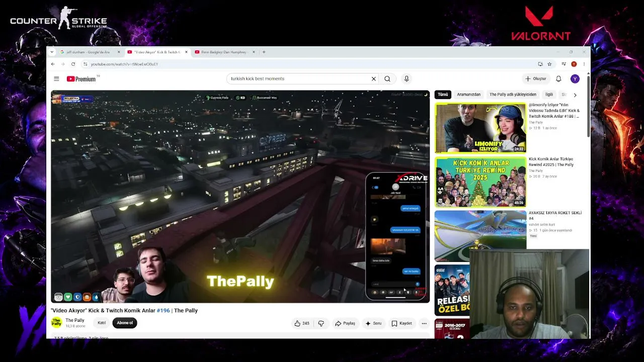Viewport: 644px width, 362px height.
Task: Open 'AYAKSIZ TAYFA ROKET SEKLİ #4' title
Action: 555,216
